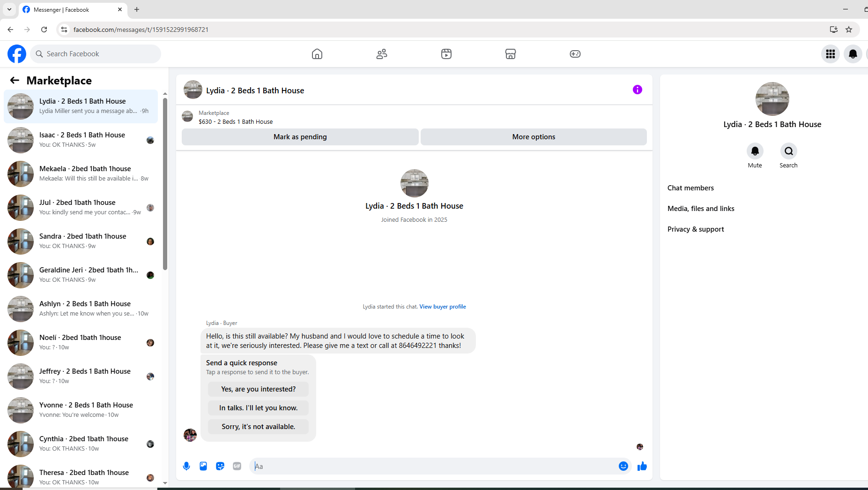Open View buyer profile link
The width and height of the screenshot is (868, 490).
pyautogui.click(x=443, y=307)
